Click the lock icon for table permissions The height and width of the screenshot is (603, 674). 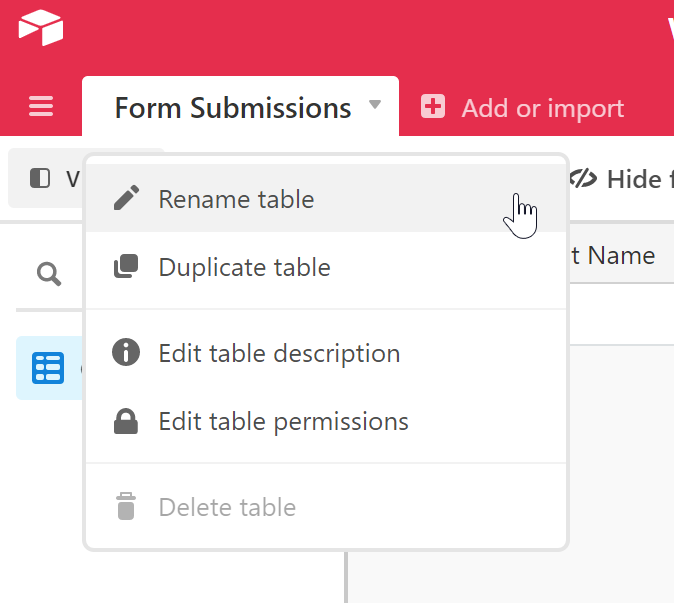[126, 422]
